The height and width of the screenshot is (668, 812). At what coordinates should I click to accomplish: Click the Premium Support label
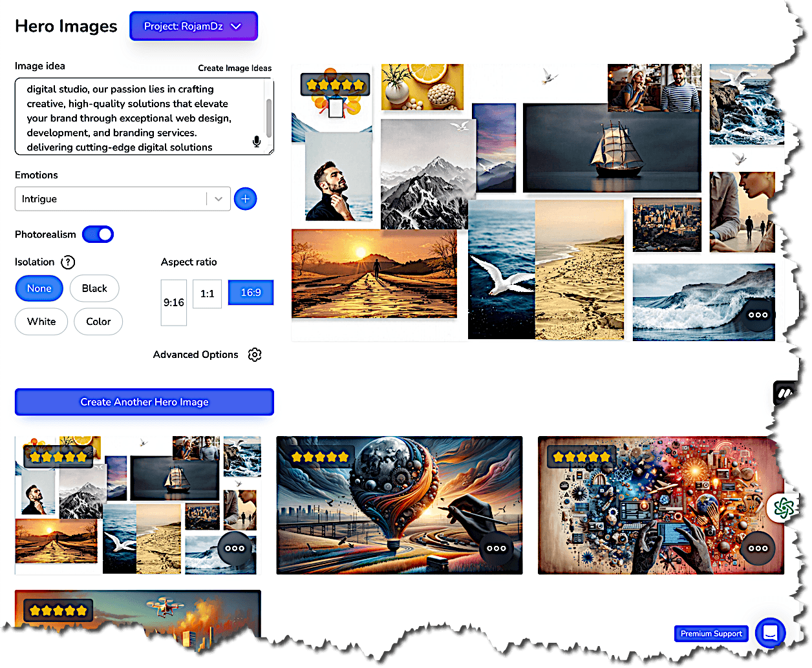pos(711,634)
